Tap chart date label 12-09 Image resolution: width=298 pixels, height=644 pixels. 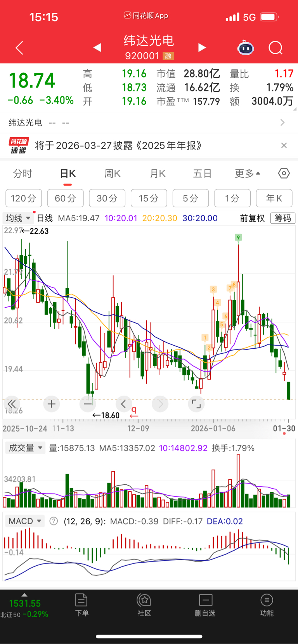pyautogui.click(x=138, y=429)
